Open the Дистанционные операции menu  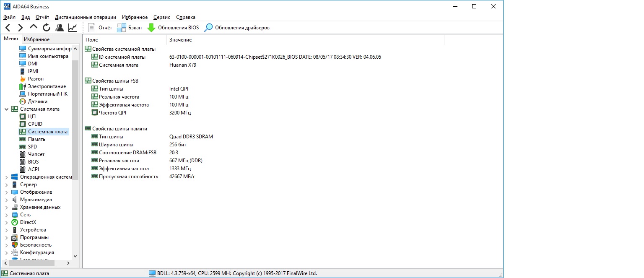86,17
